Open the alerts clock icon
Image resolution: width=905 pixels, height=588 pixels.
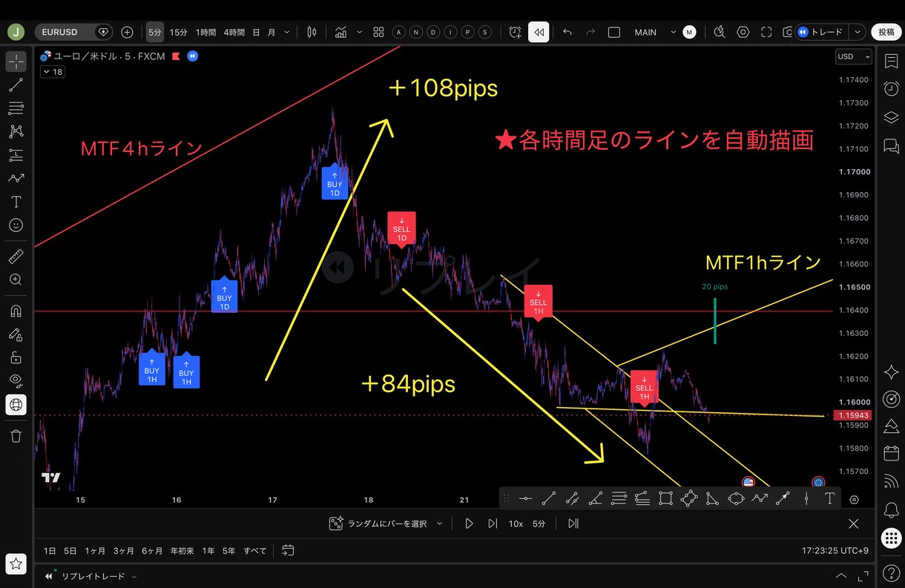[x=891, y=89]
